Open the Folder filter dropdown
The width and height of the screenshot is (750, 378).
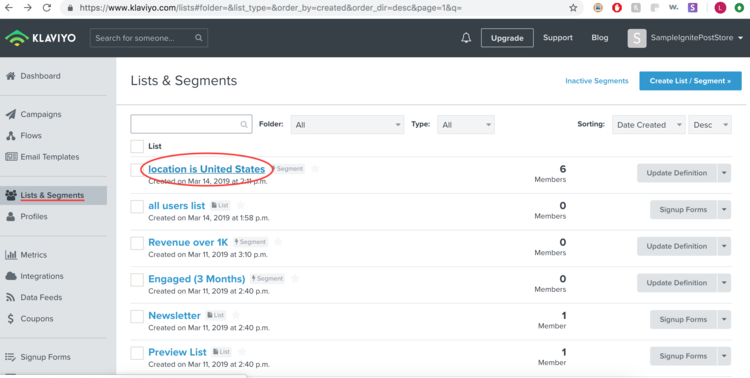pyautogui.click(x=347, y=124)
